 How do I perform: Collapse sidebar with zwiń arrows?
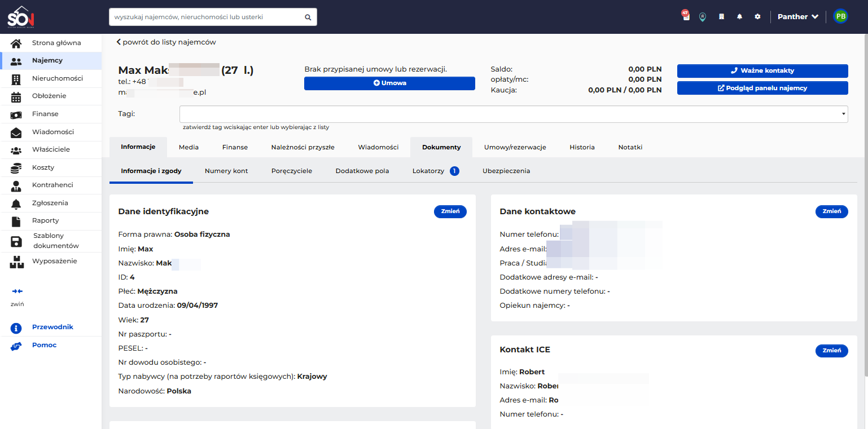pyautogui.click(x=17, y=291)
